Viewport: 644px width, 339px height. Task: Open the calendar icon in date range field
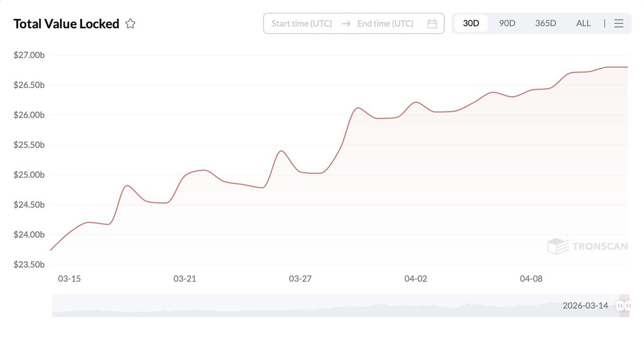432,24
